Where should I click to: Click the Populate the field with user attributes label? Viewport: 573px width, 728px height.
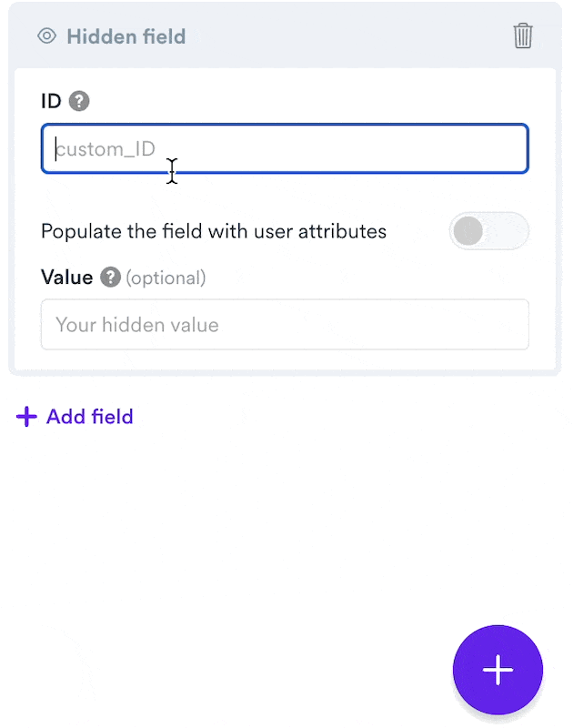pyautogui.click(x=214, y=231)
